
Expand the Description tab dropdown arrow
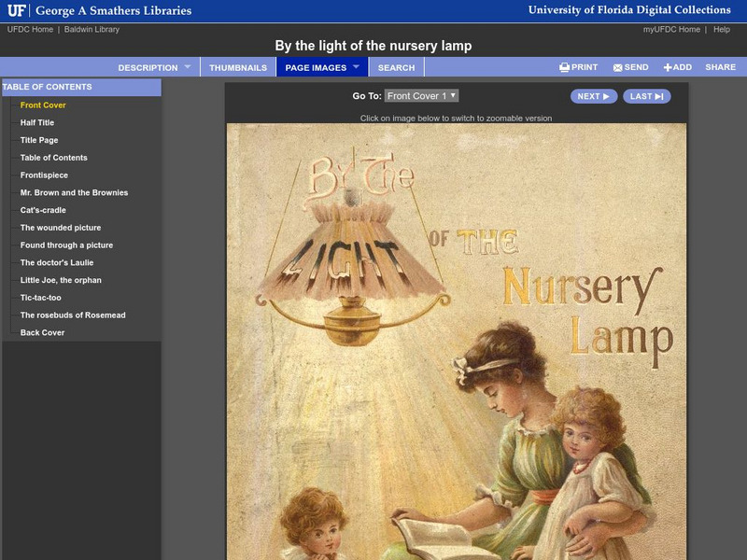tap(187, 67)
